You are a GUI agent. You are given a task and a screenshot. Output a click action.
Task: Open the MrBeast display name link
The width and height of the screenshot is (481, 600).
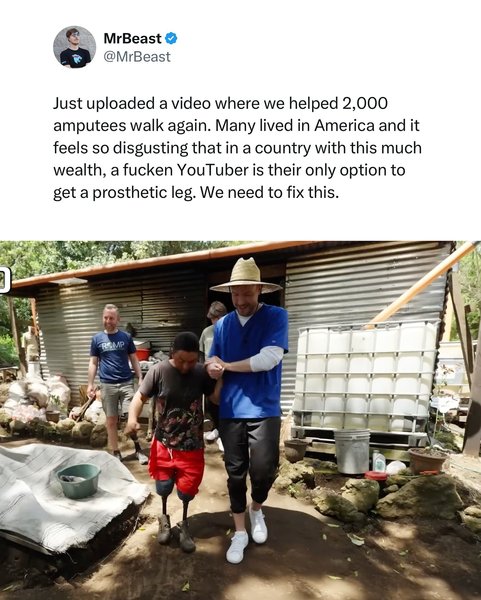132,38
